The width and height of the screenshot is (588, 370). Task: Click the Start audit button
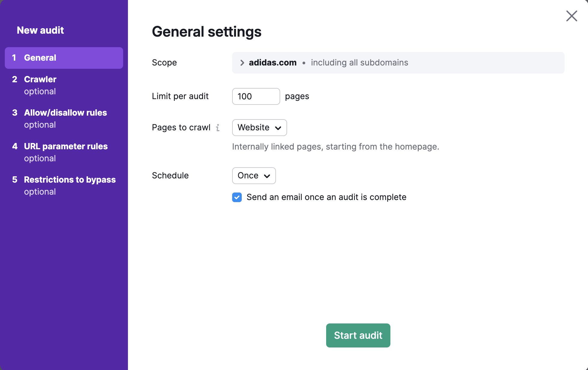pos(358,335)
